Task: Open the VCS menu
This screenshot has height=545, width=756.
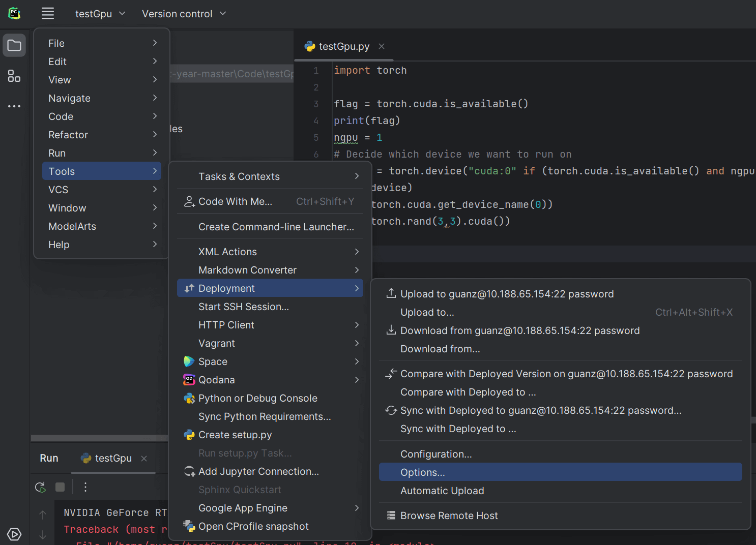Action: (102, 190)
